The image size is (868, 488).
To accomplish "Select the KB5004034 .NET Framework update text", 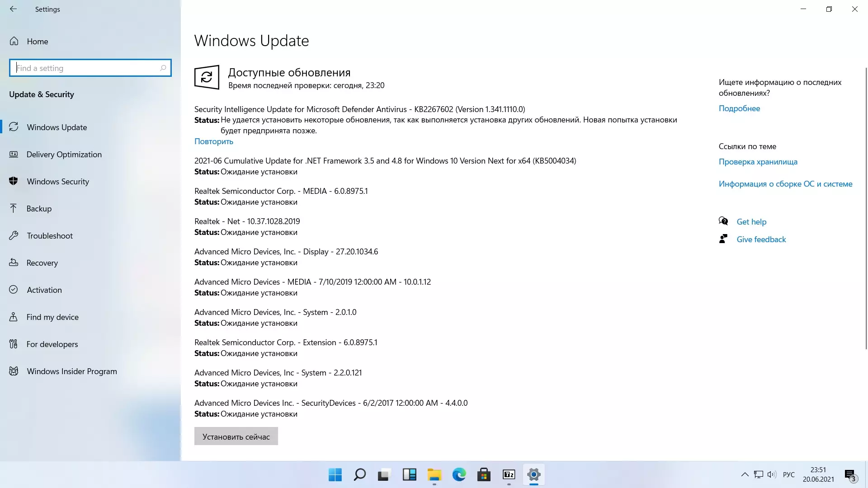I will tap(385, 161).
